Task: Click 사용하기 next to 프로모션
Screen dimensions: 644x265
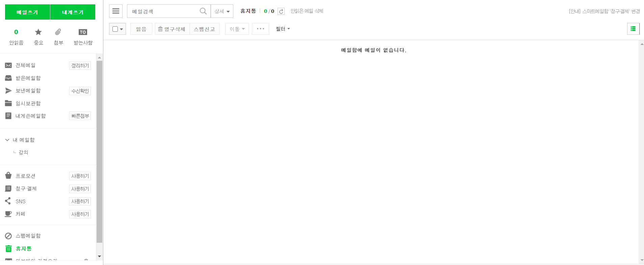Action: (x=80, y=176)
